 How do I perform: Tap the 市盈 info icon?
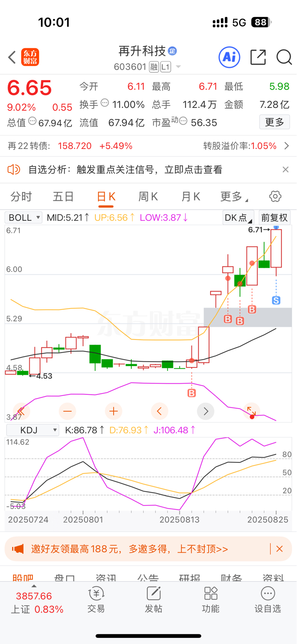click(x=183, y=121)
